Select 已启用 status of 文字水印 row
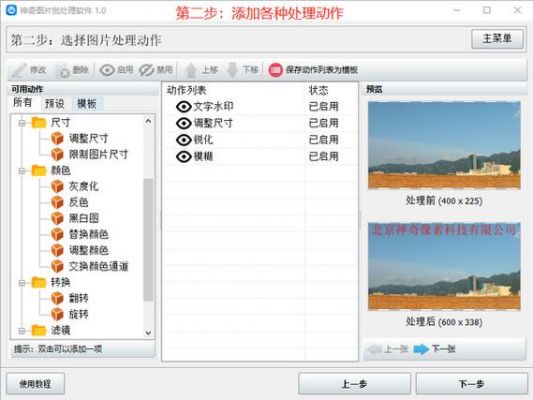The height and width of the screenshot is (400, 533). click(323, 107)
